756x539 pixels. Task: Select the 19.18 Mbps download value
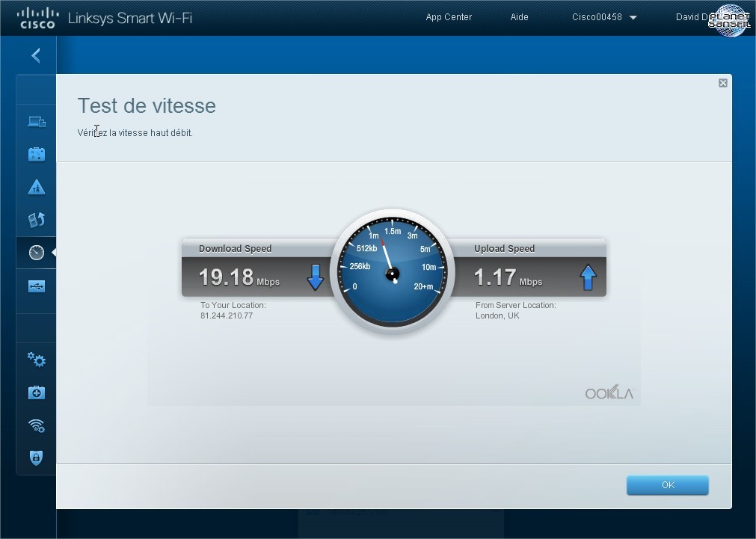pos(239,277)
